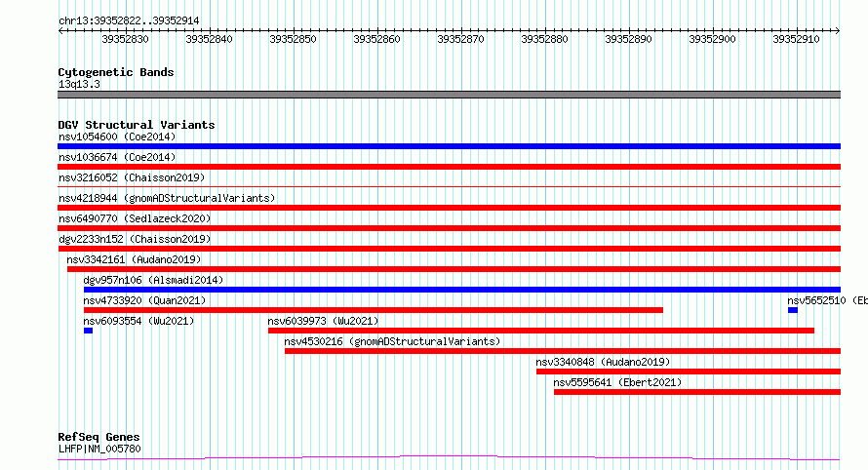This screenshot has width=868, height=470.
Task: Select the red nsv6039973 variant bar
Action: (x=541, y=331)
